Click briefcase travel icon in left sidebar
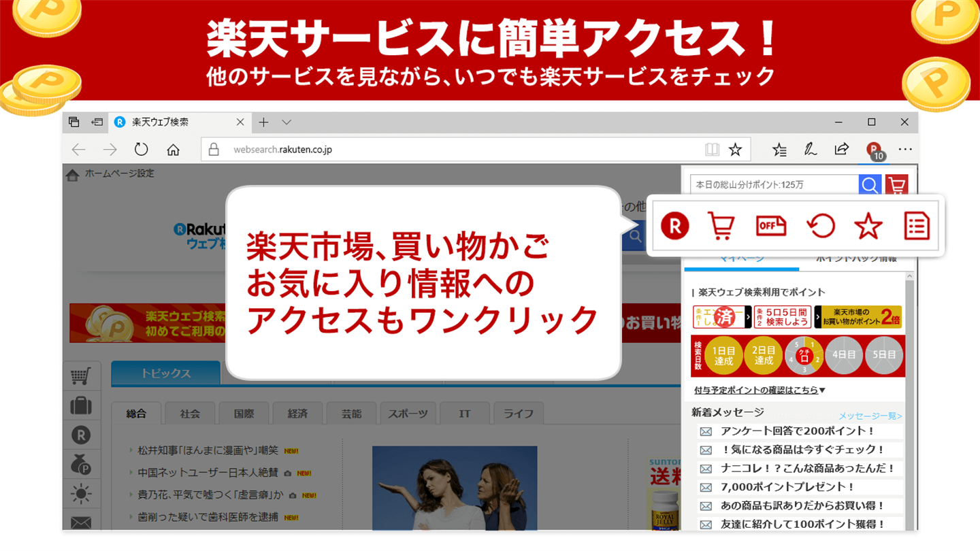The height and width of the screenshot is (551, 980). (x=81, y=405)
